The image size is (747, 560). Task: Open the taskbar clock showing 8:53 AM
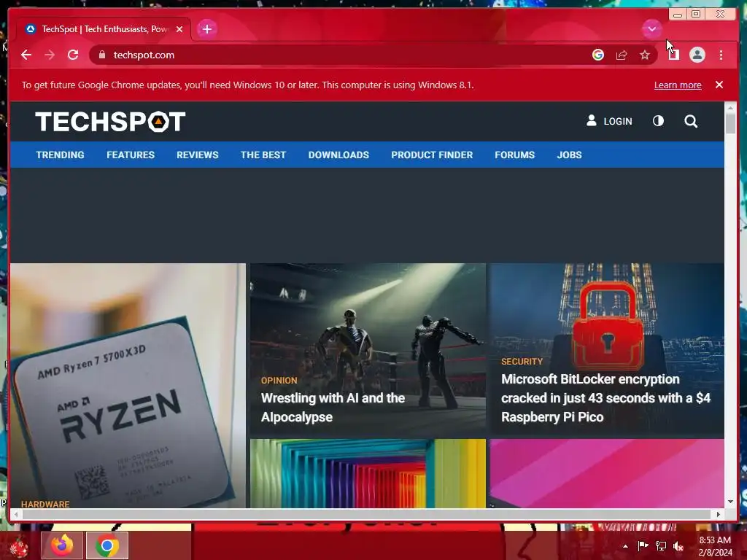[x=715, y=546]
